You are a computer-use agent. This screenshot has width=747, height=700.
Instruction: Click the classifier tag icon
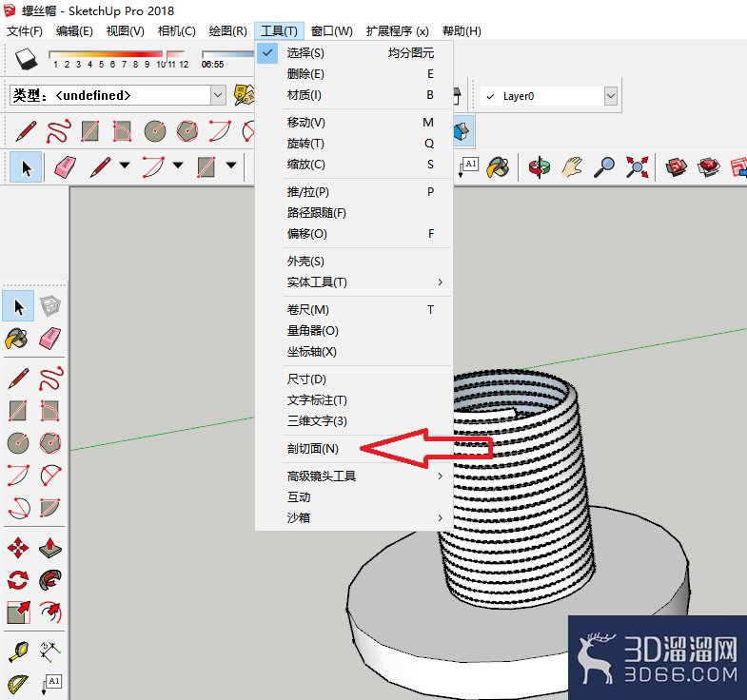click(244, 95)
